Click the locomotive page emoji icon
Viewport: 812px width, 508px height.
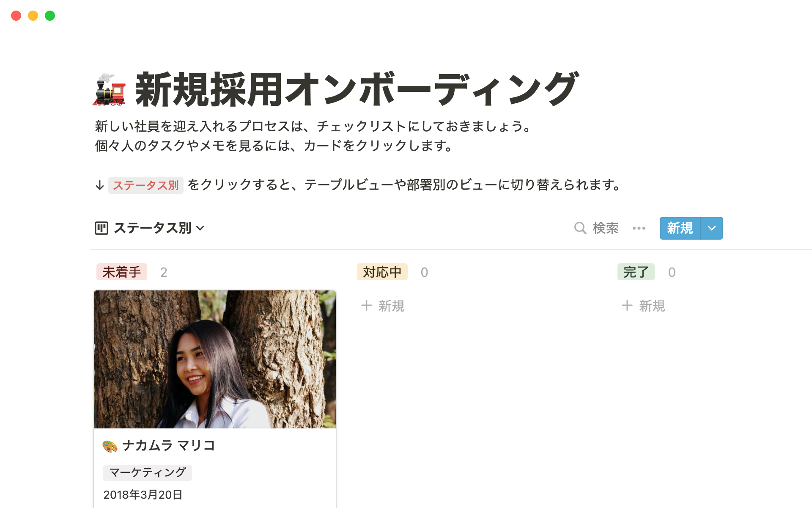click(110, 89)
